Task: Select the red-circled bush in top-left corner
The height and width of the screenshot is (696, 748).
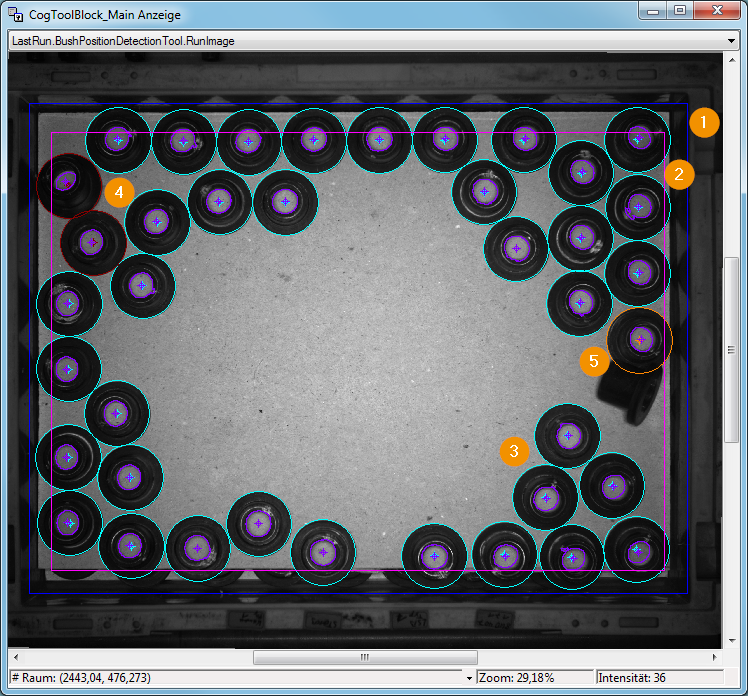Action: (x=69, y=186)
